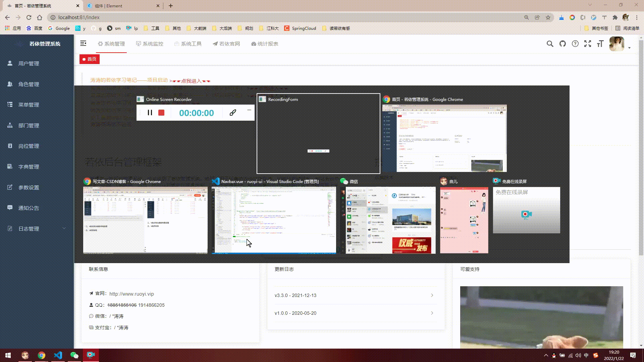Open the 统计报表 top menu
The width and height of the screenshot is (644, 362).
click(265, 44)
